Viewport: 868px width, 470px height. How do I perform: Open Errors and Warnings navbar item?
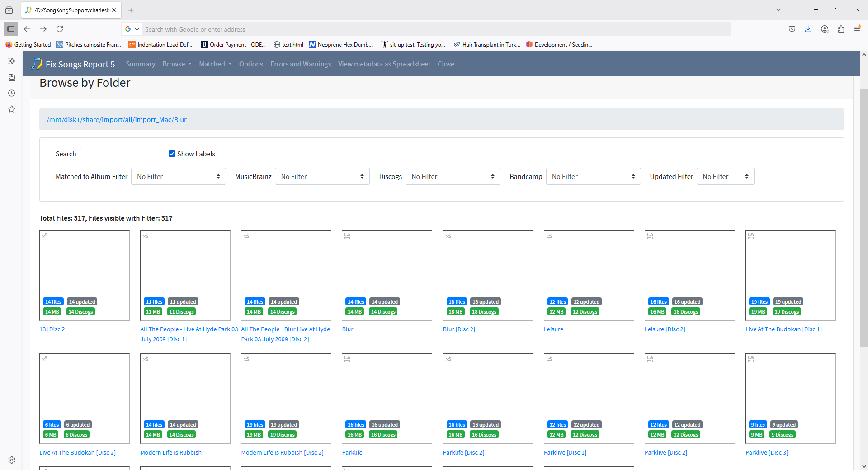pyautogui.click(x=301, y=64)
